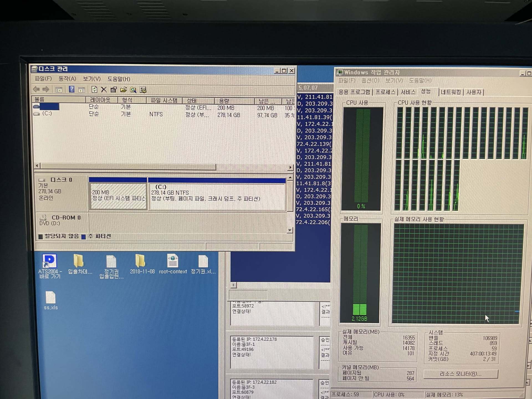Screen dimensions: 532x399
Task: Click the open-folder toolbar icon
Action: coord(124,89)
